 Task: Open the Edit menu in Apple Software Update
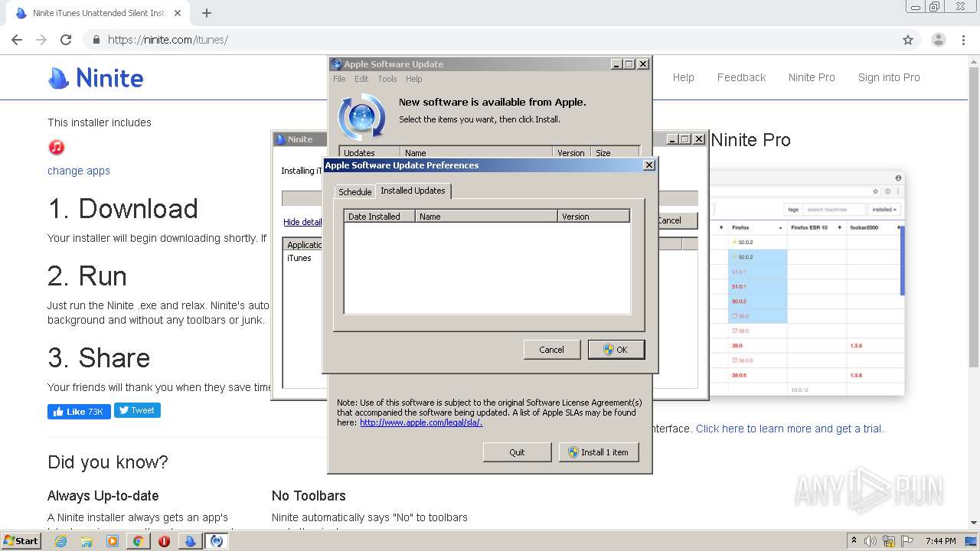361,79
